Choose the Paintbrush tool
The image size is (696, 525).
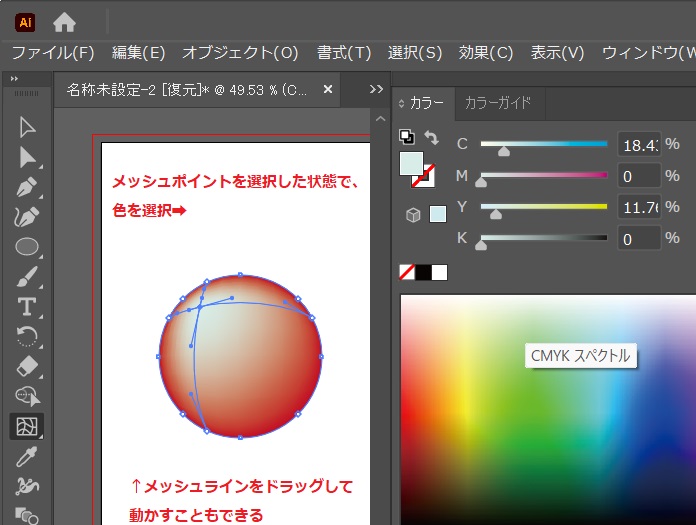point(27,277)
